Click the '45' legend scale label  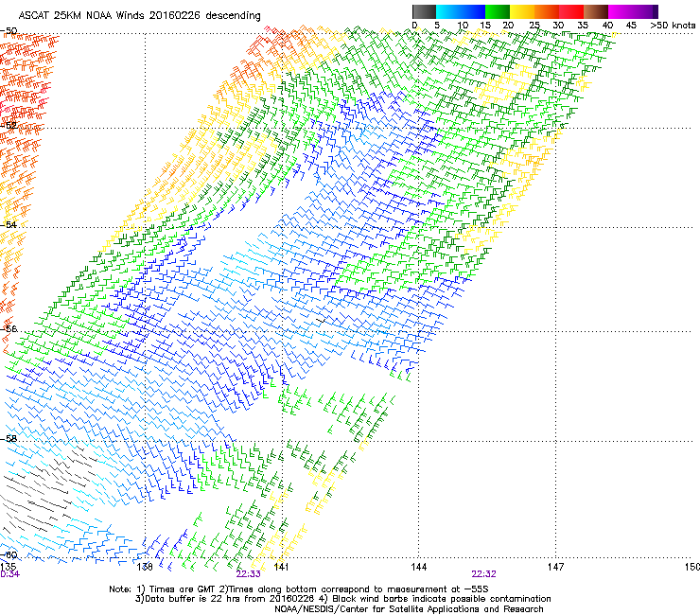pos(631,26)
